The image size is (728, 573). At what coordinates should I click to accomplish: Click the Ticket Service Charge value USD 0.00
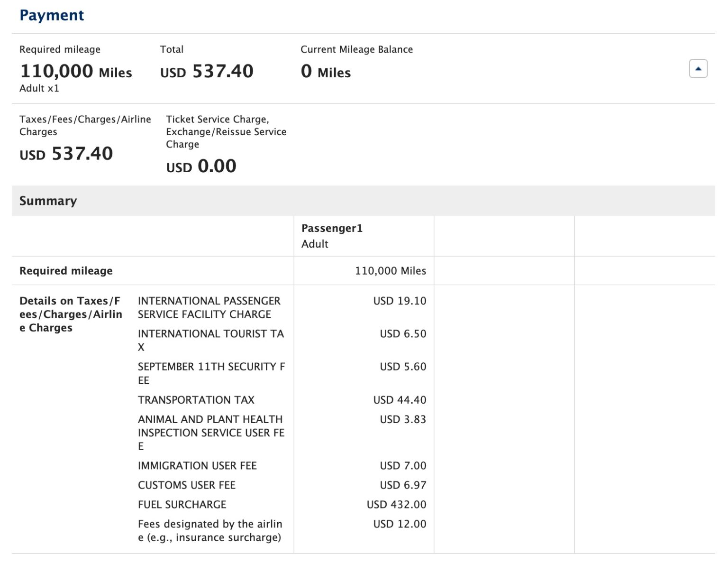click(x=201, y=166)
